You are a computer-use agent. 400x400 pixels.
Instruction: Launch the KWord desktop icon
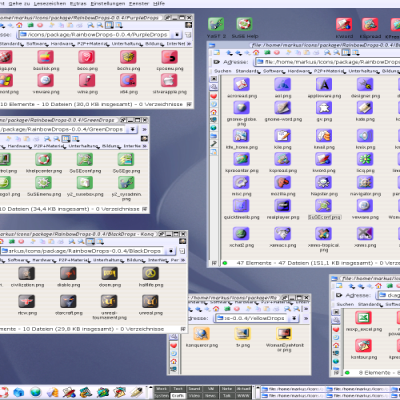click(x=344, y=24)
